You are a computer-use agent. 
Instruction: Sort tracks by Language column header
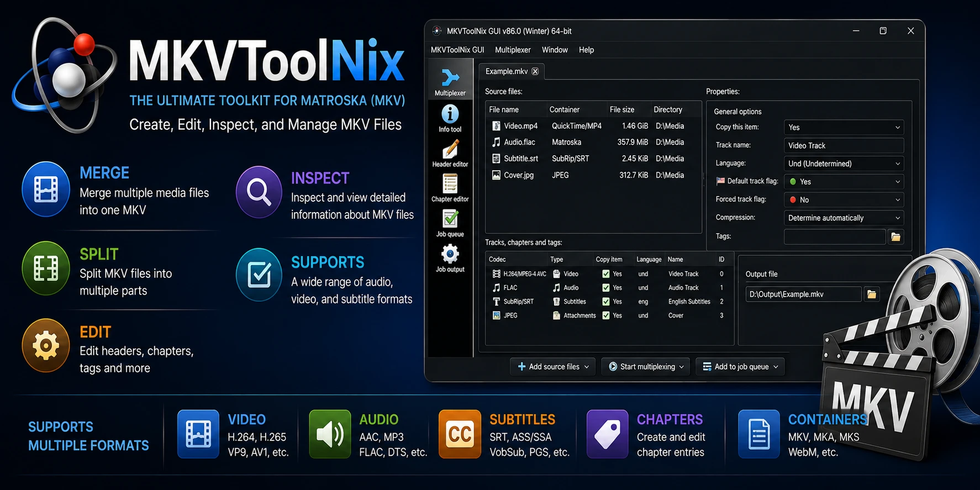click(x=649, y=260)
